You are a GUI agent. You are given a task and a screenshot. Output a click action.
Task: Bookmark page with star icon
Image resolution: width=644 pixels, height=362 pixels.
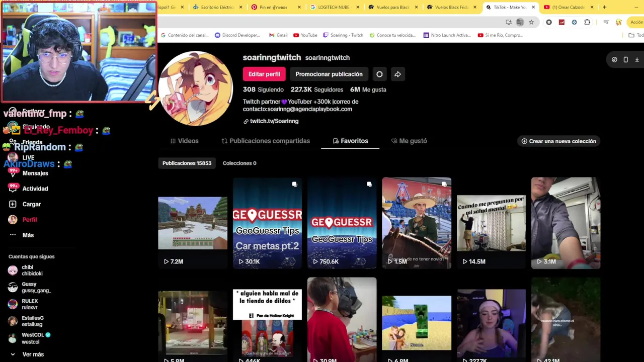[531, 22]
